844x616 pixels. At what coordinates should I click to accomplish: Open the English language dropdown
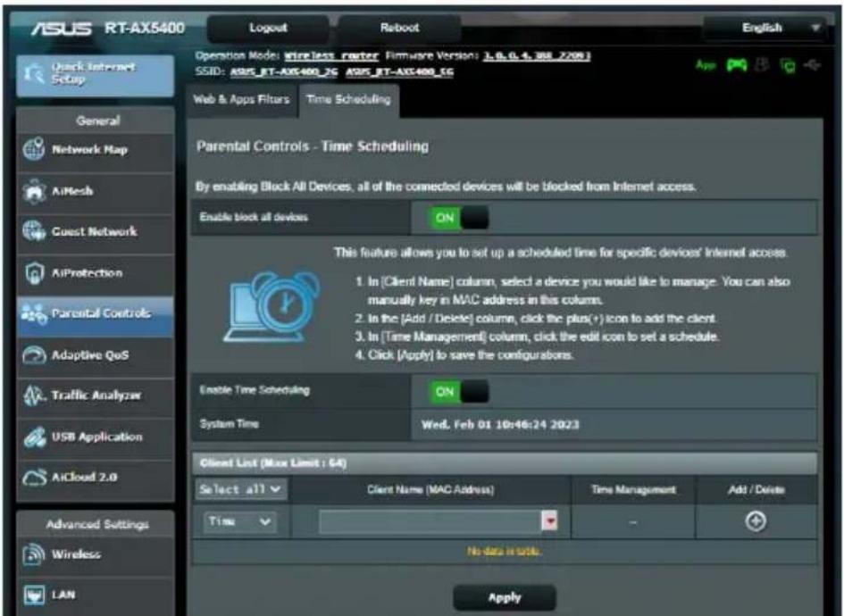click(x=764, y=28)
